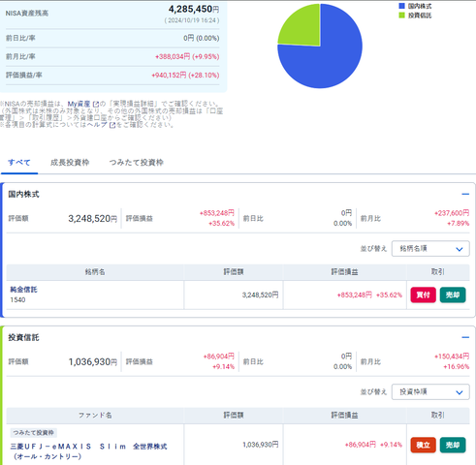This screenshot has width=476, height=465.
Task: Click the 銘柄名 column header
Action: click(x=95, y=272)
